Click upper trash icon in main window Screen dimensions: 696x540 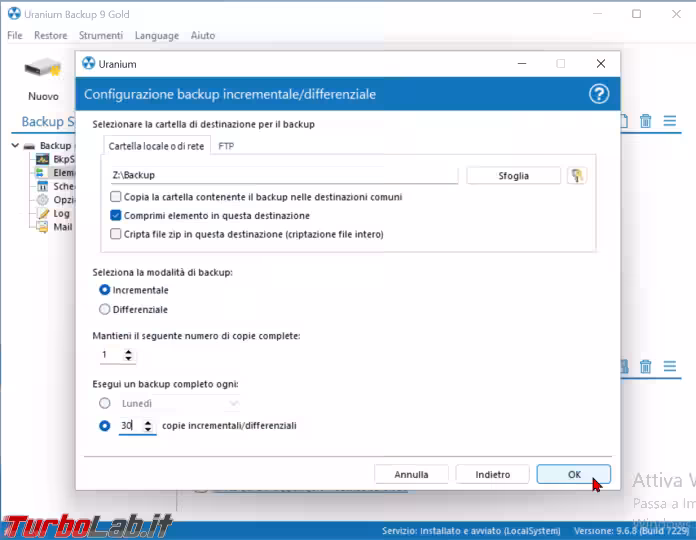click(645, 121)
